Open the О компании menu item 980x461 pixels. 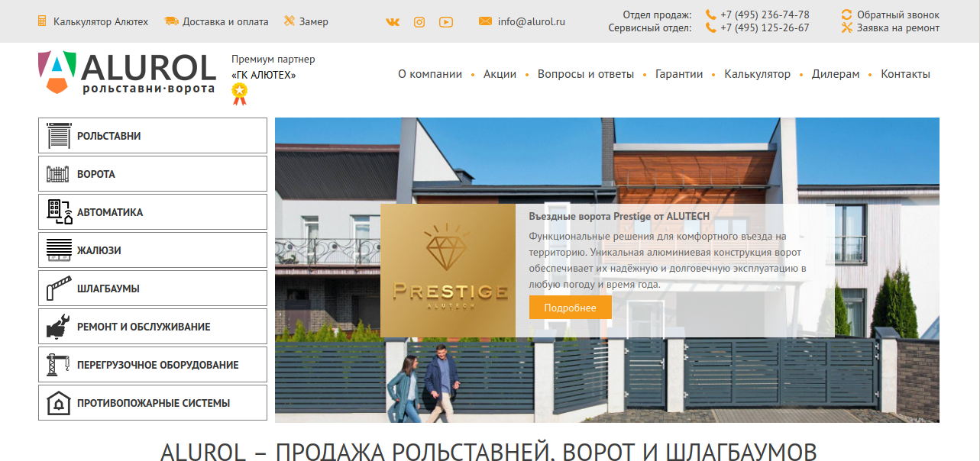(430, 74)
